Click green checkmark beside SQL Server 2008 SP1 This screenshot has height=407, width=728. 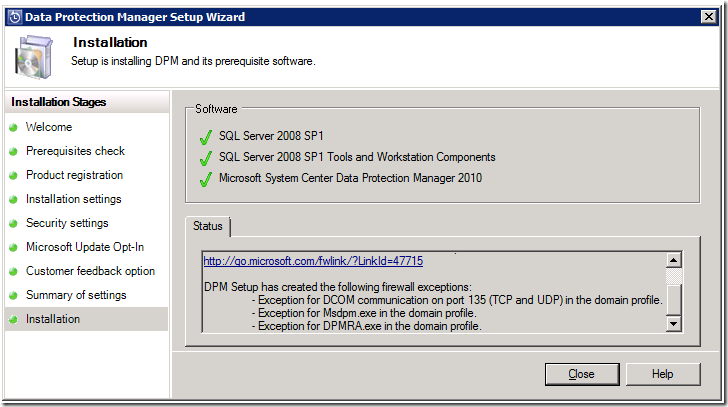point(206,136)
